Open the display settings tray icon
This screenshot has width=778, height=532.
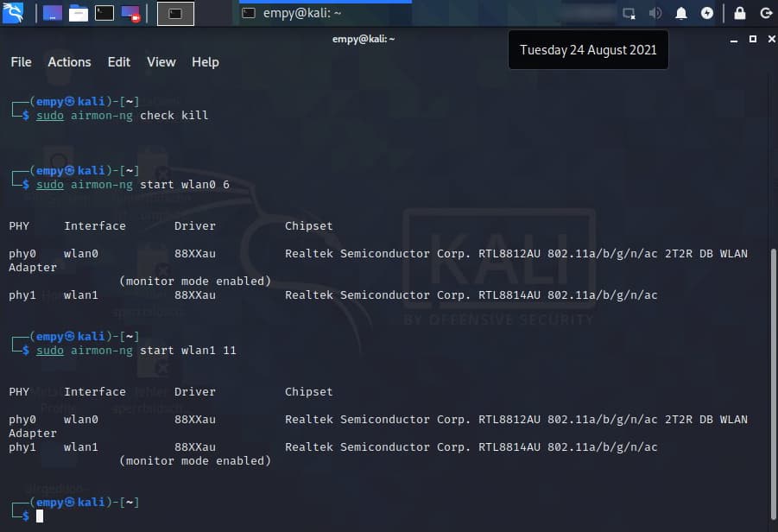click(629, 14)
